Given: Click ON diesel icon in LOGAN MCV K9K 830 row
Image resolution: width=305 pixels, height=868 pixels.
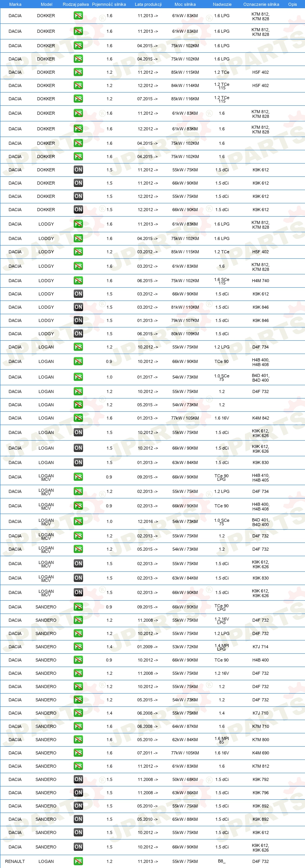Looking at the screenshot, I should coord(78,578).
